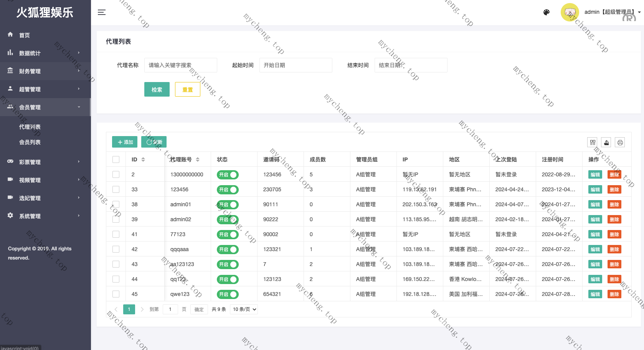Click the column filter icon above table

(593, 143)
